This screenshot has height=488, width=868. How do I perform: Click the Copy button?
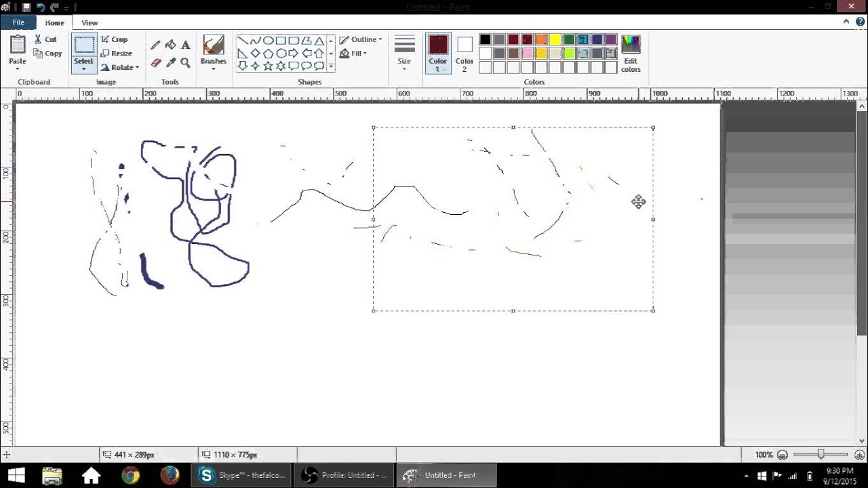(47, 54)
